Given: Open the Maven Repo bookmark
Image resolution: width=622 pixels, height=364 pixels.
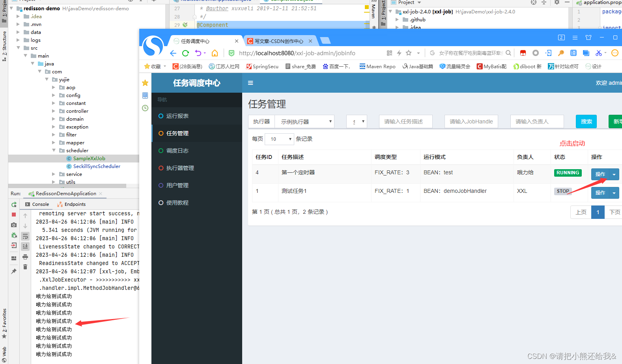Looking at the screenshot, I should (377, 67).
